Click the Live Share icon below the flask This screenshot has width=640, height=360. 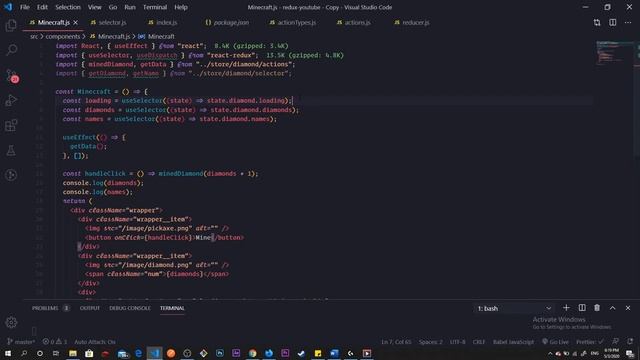tap(11, 175)
